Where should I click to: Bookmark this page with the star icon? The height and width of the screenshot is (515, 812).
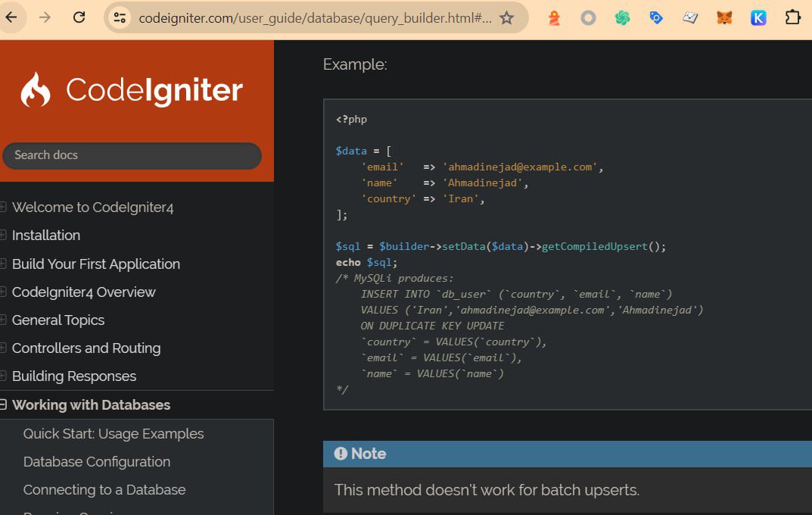pos(506,18)
